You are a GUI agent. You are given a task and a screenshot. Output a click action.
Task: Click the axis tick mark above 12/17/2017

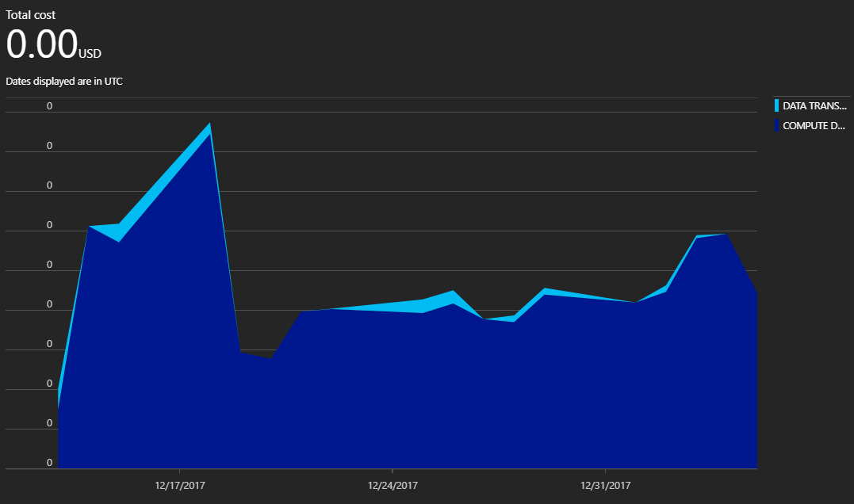(180, 471)
